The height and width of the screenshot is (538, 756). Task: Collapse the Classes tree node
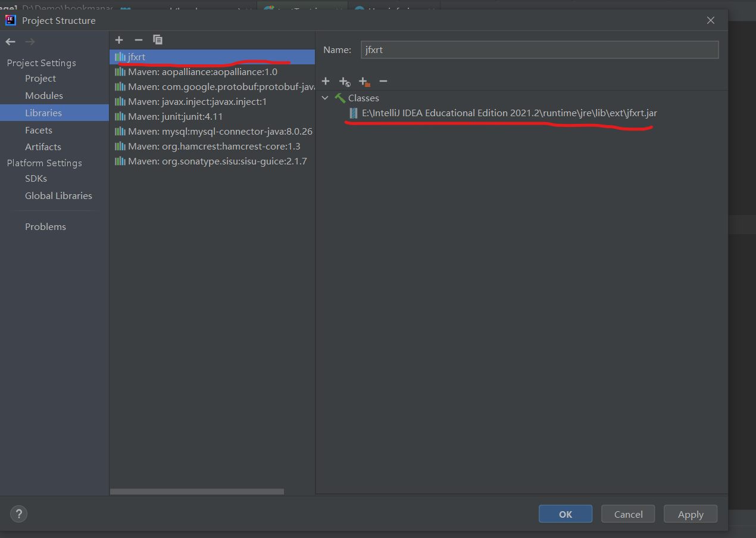point(325,98)
